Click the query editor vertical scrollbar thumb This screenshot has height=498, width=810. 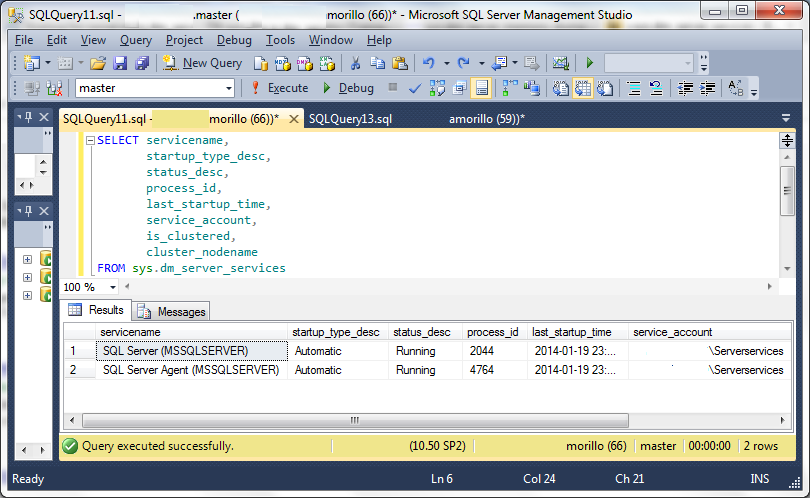[x=787, y=191]
